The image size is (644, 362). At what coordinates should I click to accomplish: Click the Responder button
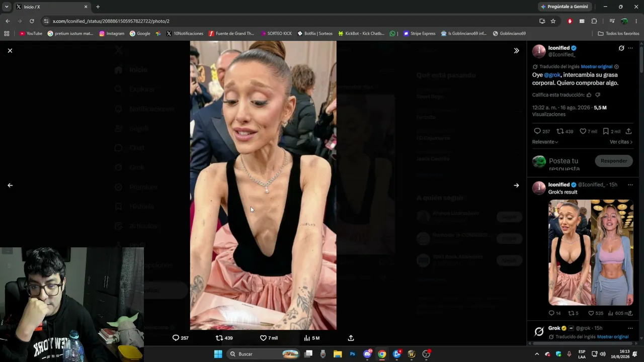[x=614, y=161]
